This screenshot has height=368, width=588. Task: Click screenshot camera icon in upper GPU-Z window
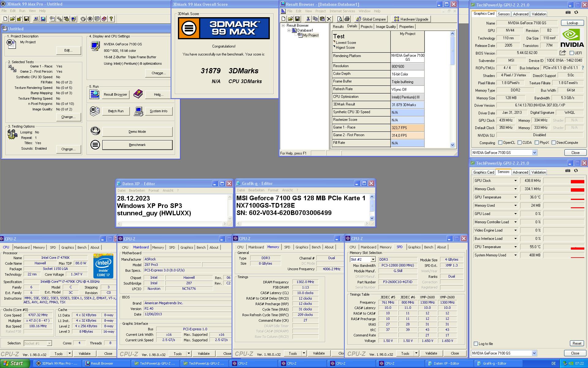pyautogui.click(x=568, y=13)
